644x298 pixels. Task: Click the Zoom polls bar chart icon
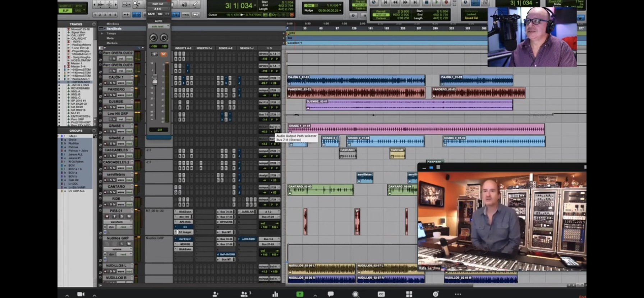(275, 294)
